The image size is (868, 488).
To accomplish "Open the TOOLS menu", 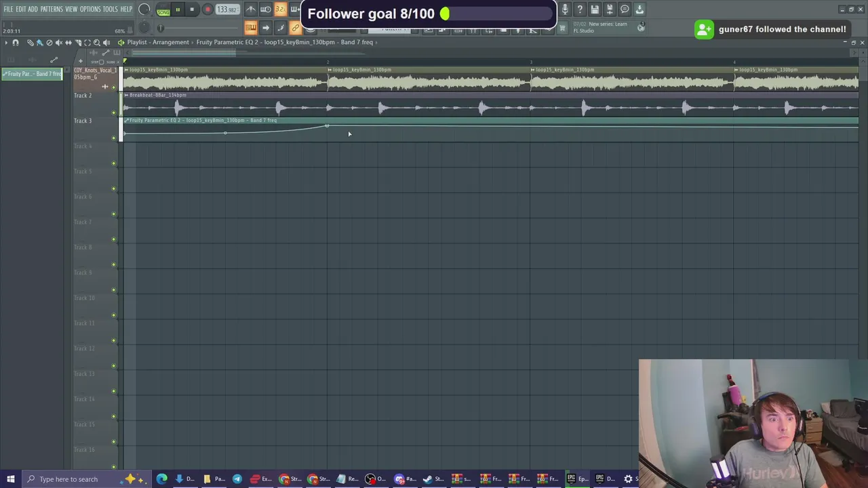I will (111, 9).
